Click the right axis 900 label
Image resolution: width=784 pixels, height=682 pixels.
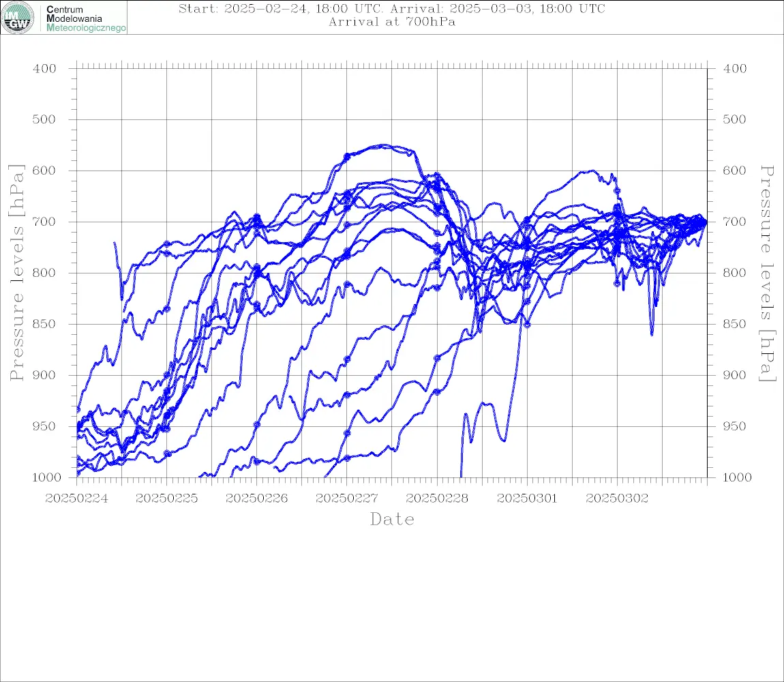tap(734, 375)
